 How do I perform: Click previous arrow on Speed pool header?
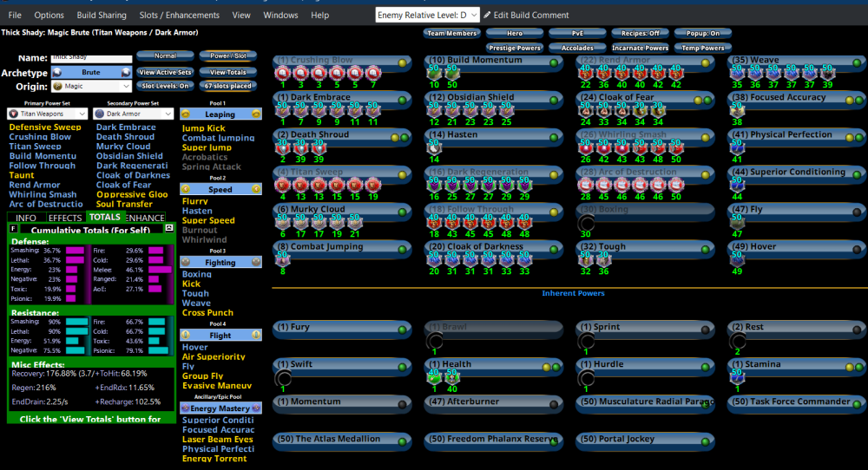pyautogui.click(x=186, y=189)
